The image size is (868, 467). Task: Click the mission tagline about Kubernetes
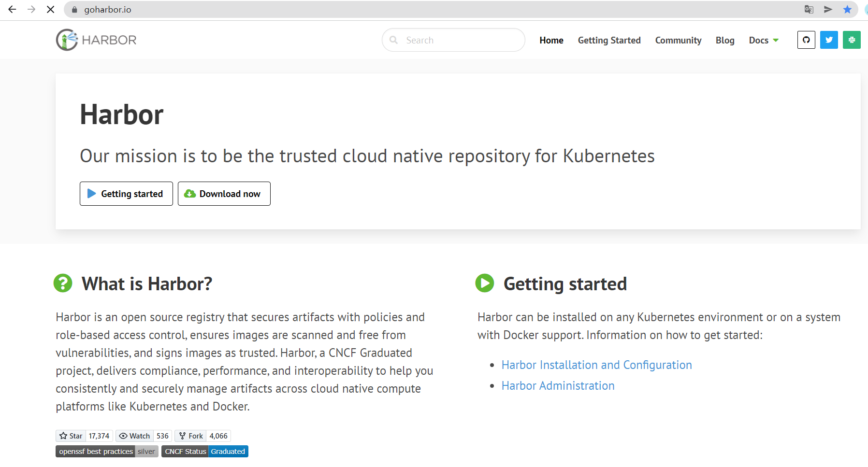click(367, 156)
